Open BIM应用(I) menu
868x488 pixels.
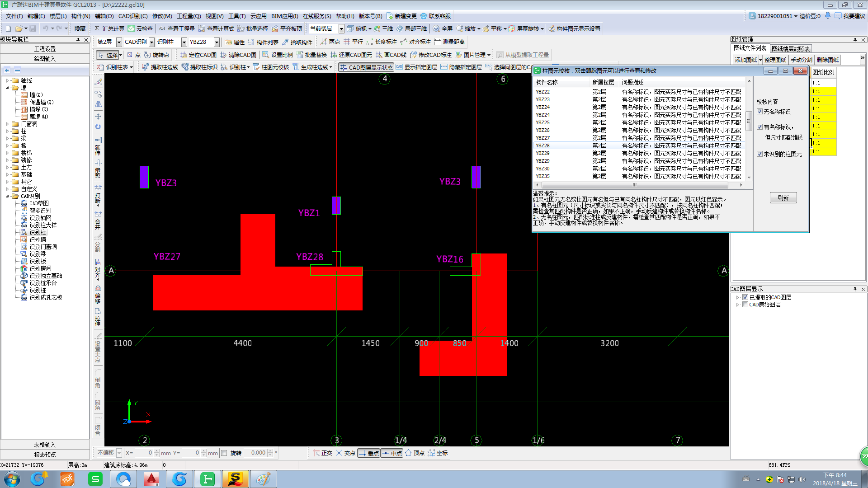284,16
